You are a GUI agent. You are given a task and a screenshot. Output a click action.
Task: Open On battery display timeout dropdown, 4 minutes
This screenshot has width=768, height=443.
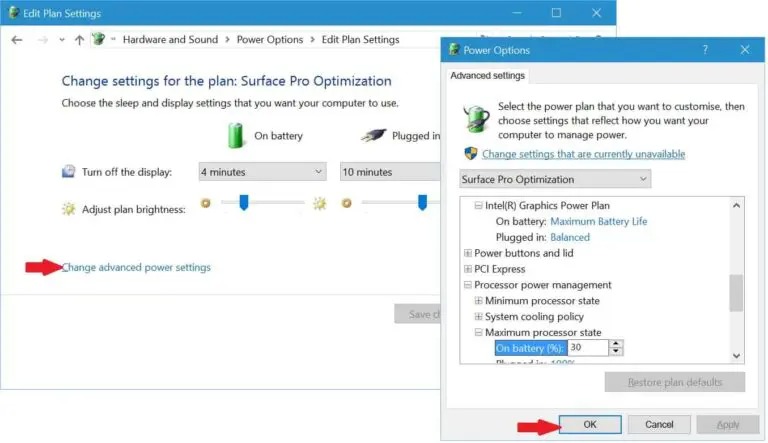(x=262, y=172)
